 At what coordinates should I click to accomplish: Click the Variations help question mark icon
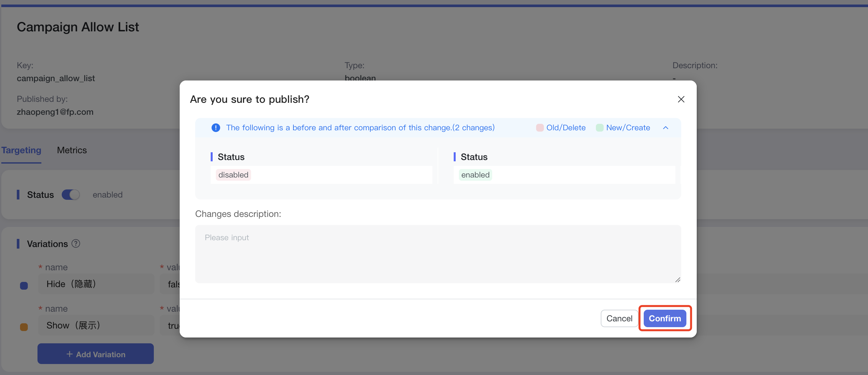[76, 243]
